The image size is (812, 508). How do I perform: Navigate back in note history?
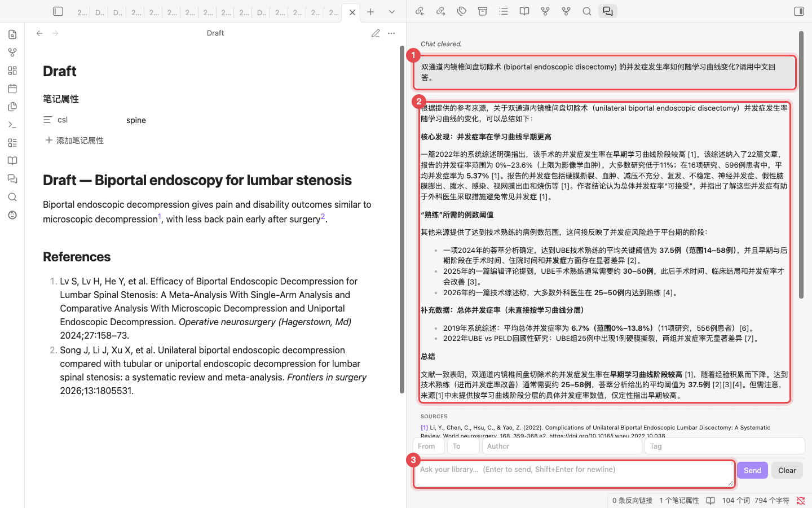click(39, 33)
